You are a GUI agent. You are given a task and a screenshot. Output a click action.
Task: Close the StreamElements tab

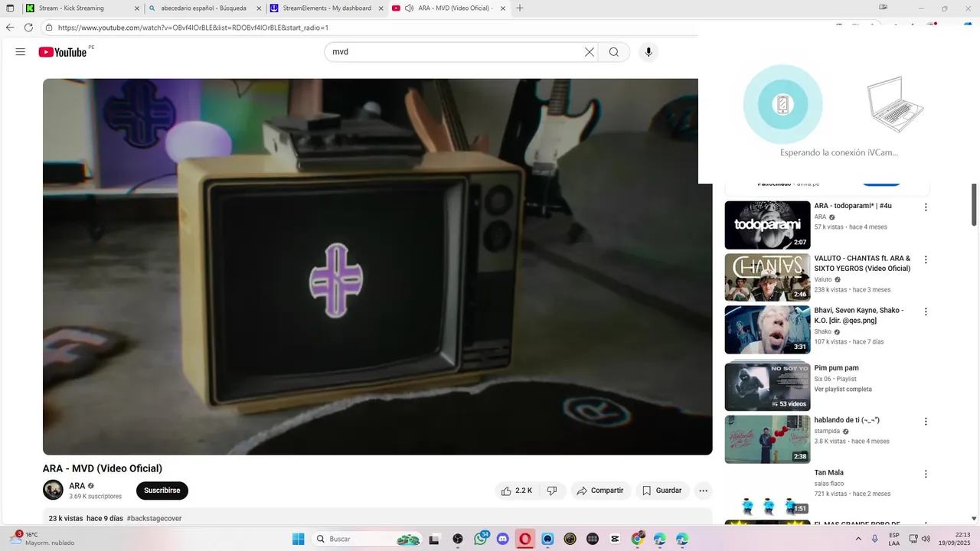tap(381, 8)
